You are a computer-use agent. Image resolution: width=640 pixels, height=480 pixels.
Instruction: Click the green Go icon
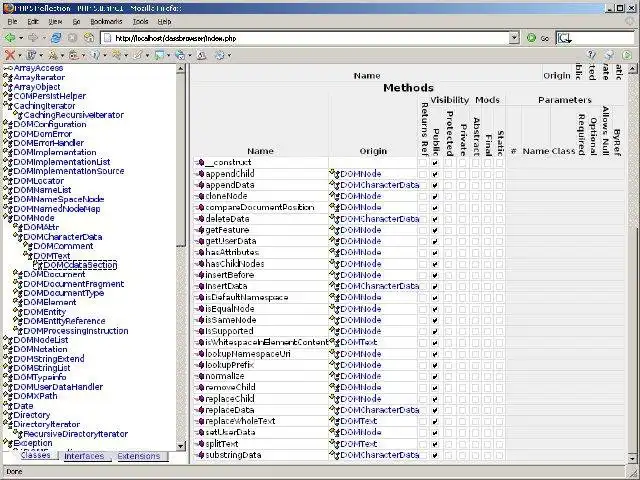coord(531,38)
